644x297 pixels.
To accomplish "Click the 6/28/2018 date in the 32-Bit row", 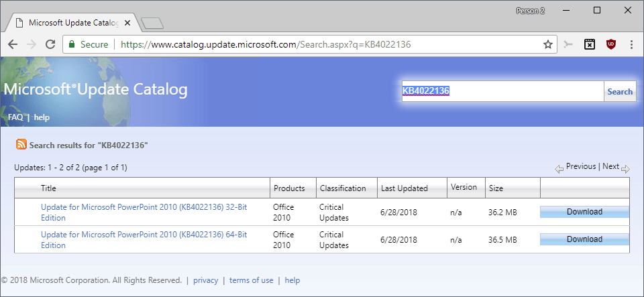I will (398, 212).
